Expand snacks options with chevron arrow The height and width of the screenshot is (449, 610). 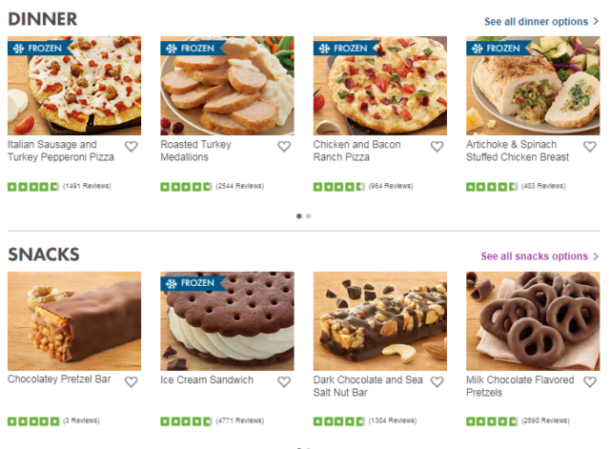coord(596,256)
